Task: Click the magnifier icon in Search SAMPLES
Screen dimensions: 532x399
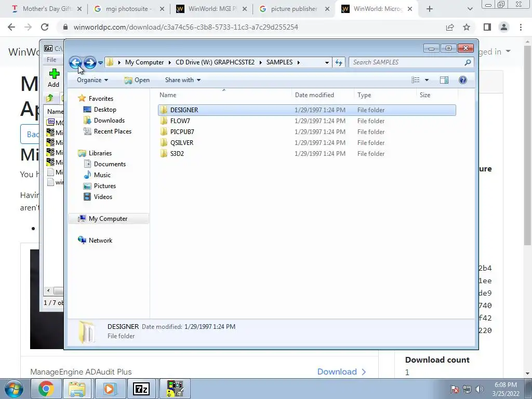Action: pos(468,62)
